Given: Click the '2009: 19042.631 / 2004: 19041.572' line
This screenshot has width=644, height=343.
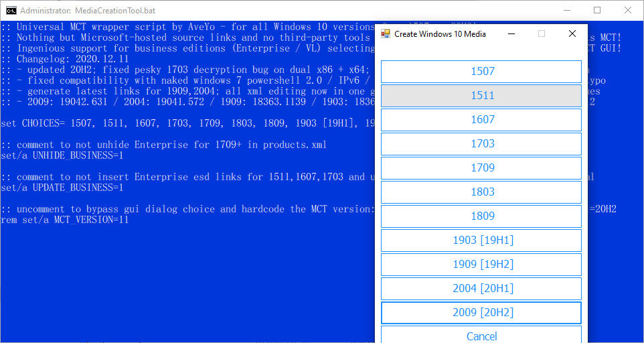Looking at the screenshot, I should coord(188,102).
